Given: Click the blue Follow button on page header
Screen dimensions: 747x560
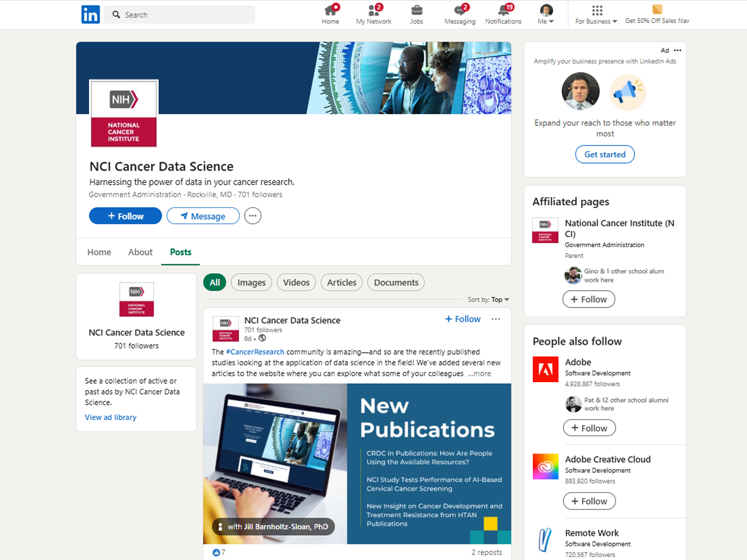Looking at the screenshot, I should 125,216.
